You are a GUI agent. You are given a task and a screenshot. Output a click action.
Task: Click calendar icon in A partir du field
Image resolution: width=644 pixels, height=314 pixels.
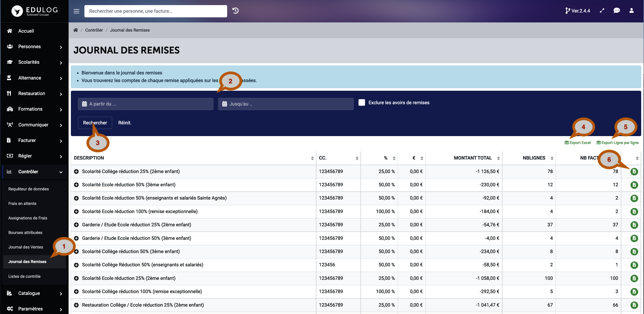pyautogui.click(x=84, y=104)
